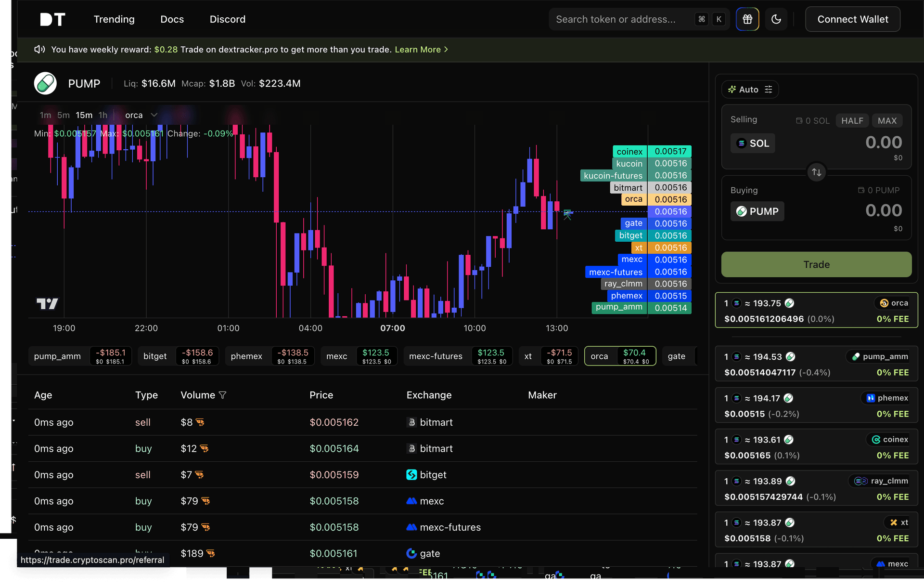Click whale emoji next to $12 volume

click(204, 448)
